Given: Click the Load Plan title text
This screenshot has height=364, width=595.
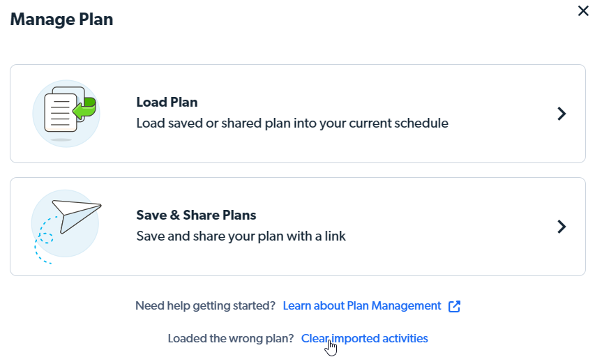Looking at the screenshot, I should point(167,102).
